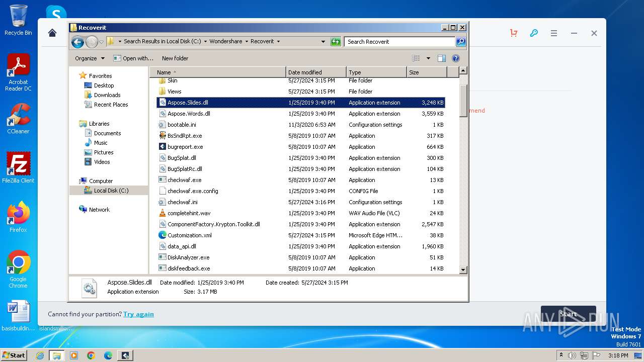
Task: Open Edge from the taskbar
Action: point(108,355)
